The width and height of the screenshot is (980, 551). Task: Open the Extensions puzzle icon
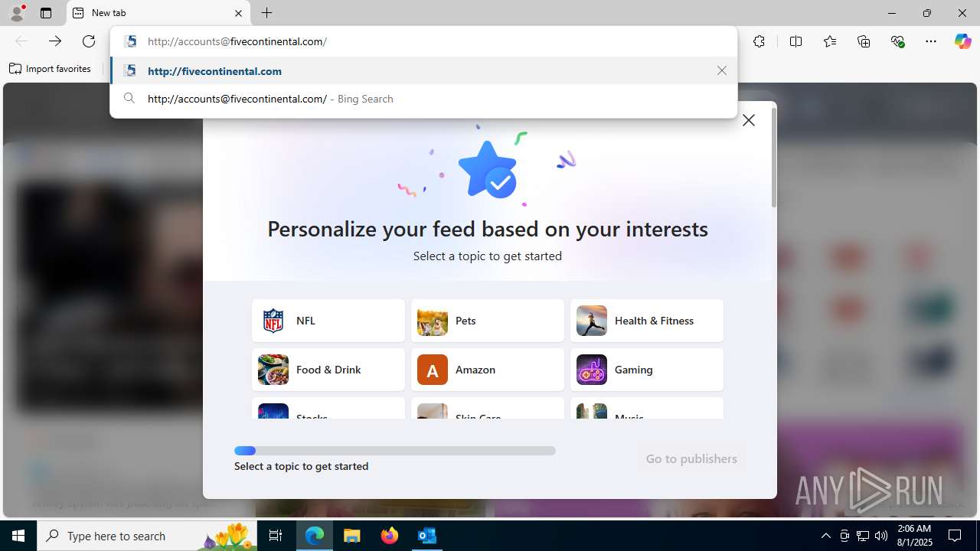pos(759,41)
